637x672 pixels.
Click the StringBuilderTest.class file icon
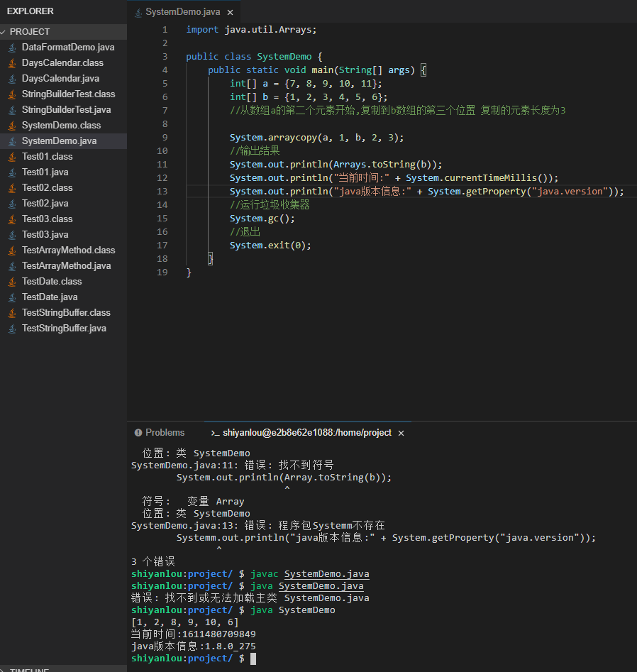tap(13, 94)
